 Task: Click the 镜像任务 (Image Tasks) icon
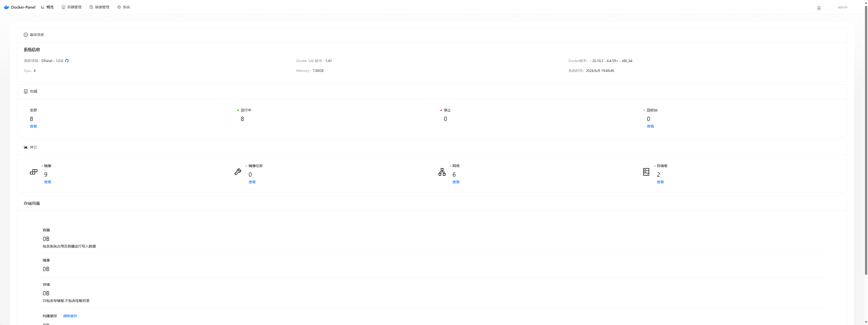coord(237,172)
